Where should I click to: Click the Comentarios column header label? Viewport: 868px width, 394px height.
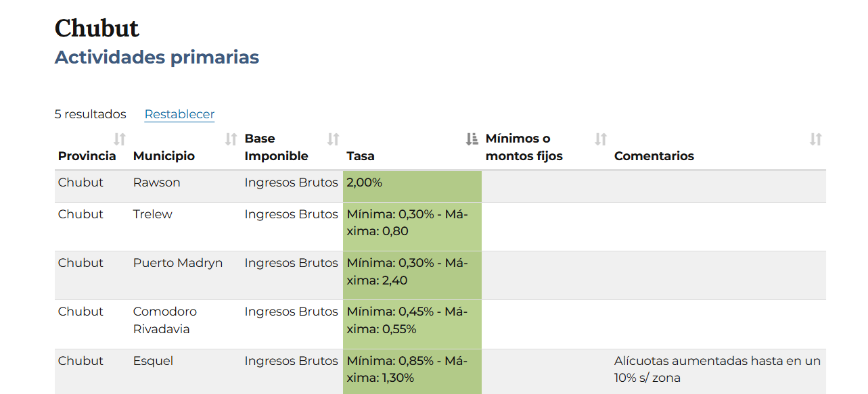(x=654, y=156)
